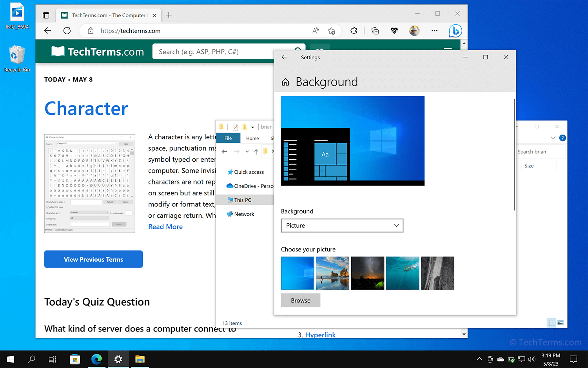The width and height of the screenshot is (588, 368).
Task: Select the Recycle Bin desktop icon
Action: click(x=17, y=59)
